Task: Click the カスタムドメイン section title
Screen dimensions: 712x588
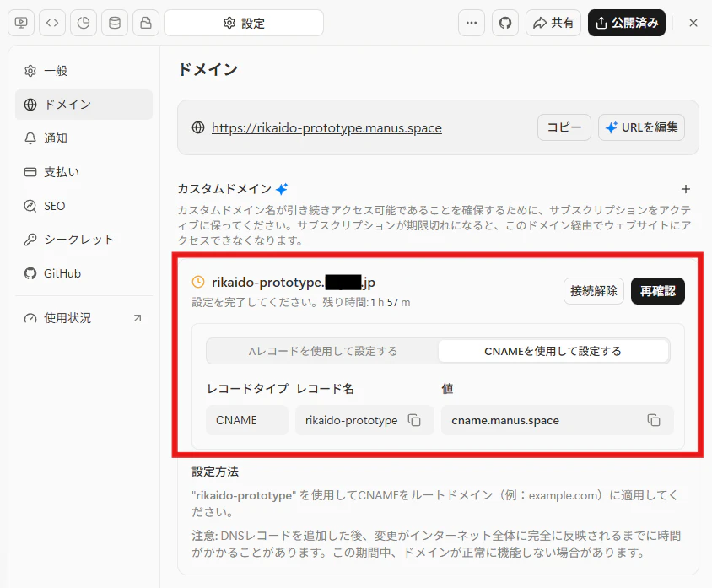Action: click(x=224, y=189)
